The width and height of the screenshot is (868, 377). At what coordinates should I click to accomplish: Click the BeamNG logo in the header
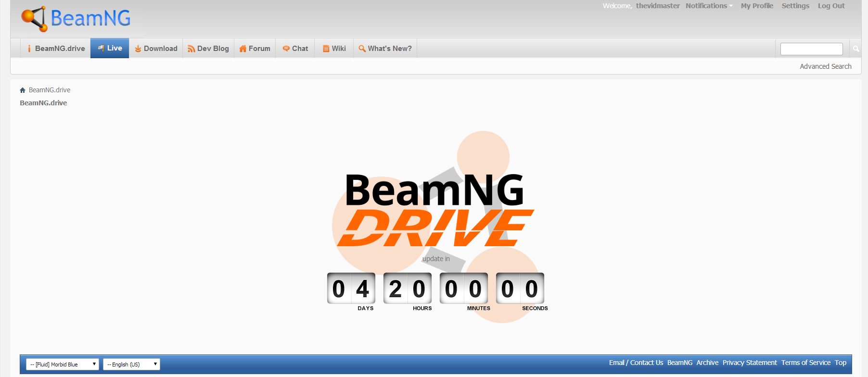coord(76,19)
